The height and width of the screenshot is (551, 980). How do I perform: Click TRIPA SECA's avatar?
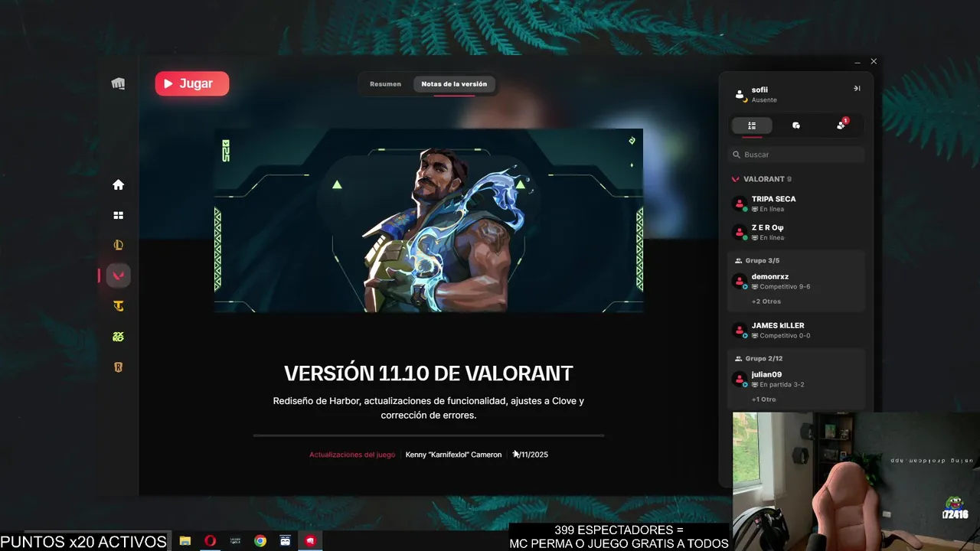point(740,204)
